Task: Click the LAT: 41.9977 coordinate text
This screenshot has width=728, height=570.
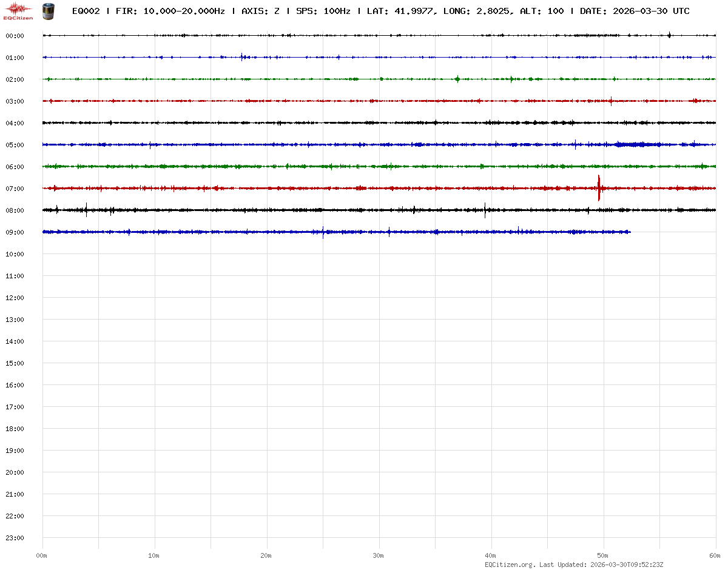Action: [x=400, y=11]
